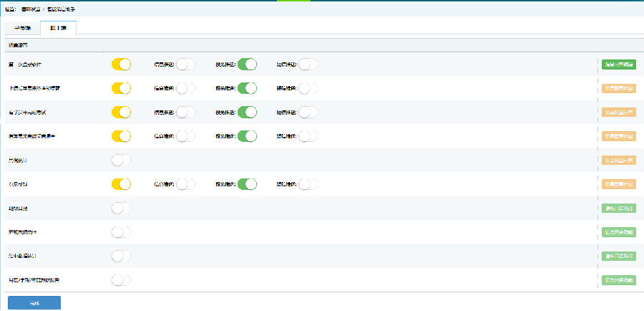Click the pale green button in last row

pos(618,280)
